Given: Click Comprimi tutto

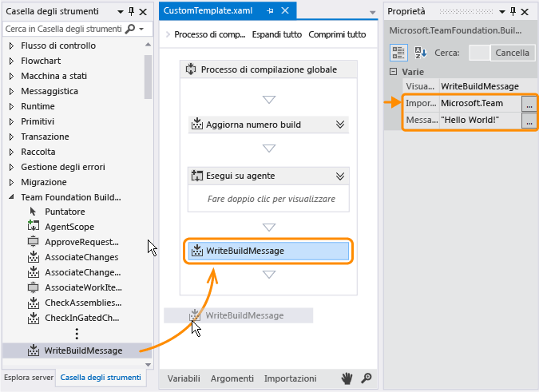Looking at the screenshot, I should coord(337,34).
